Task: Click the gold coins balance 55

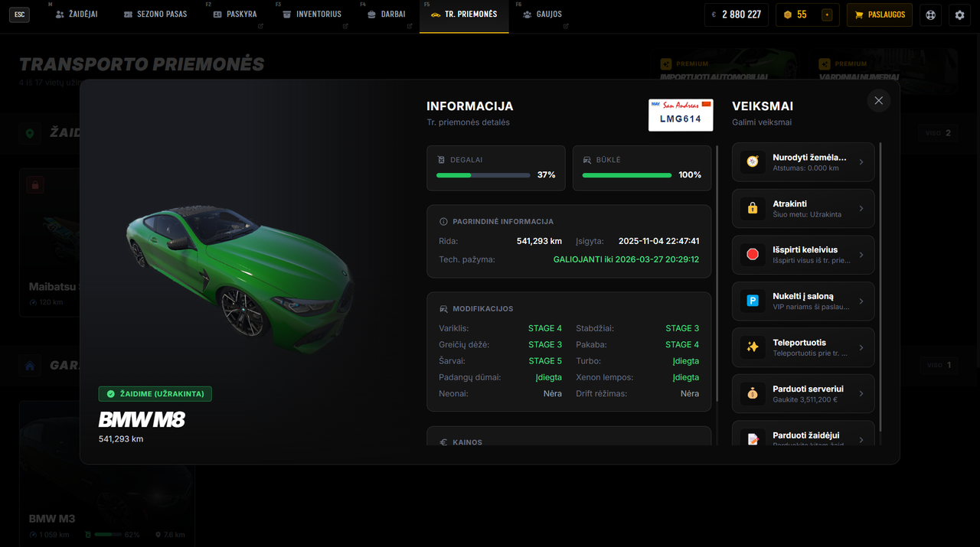Action: 796,15
